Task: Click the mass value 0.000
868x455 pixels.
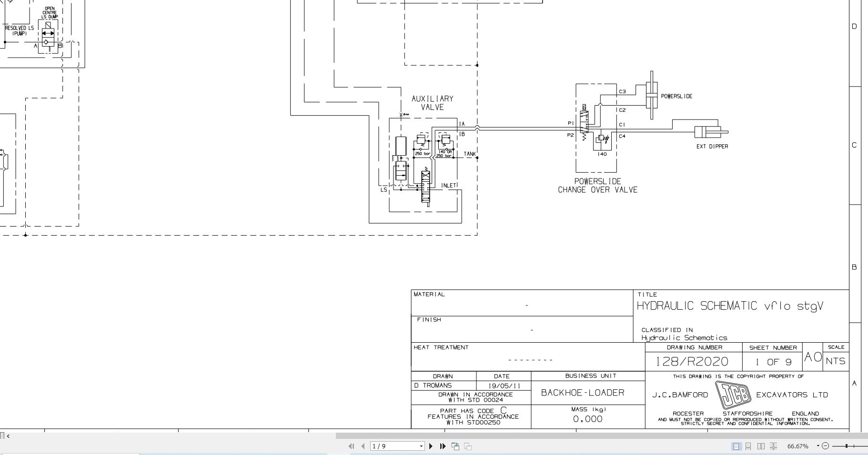Action: 587,419
